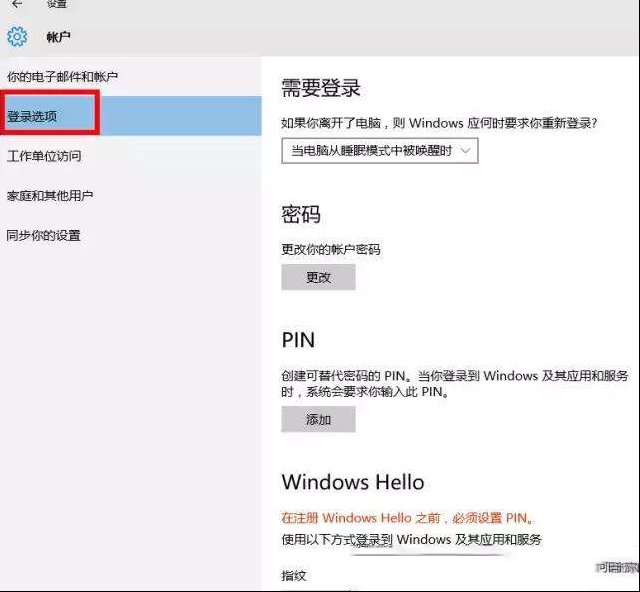Click the Accounts gear icon
Screen dimensions: 640x592
click(x=17, y=37)
